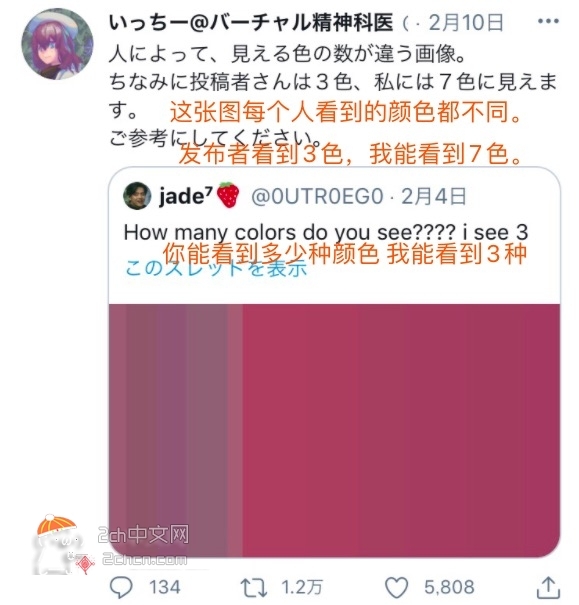
Task: Click the 5,808 likes count
Action: click(x=449, y=587)
